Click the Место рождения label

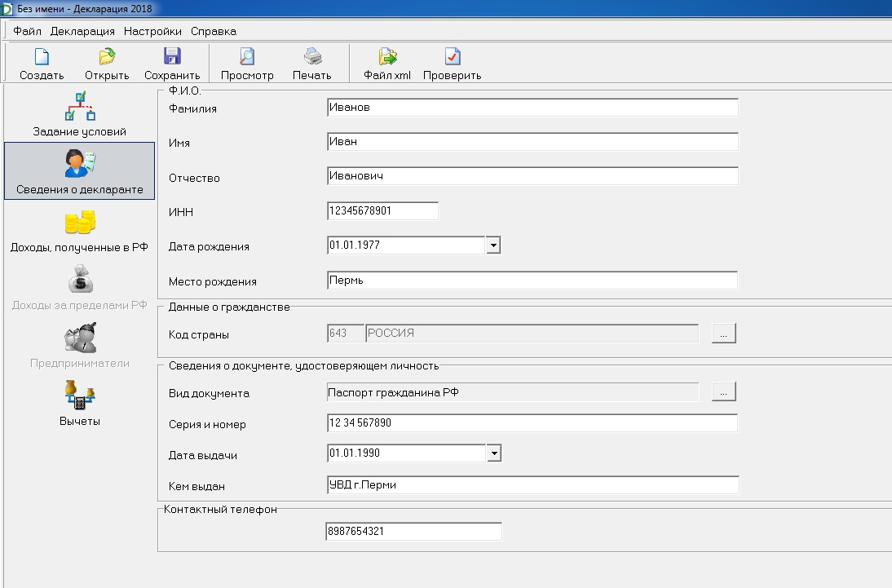click(x=212, y=281)
